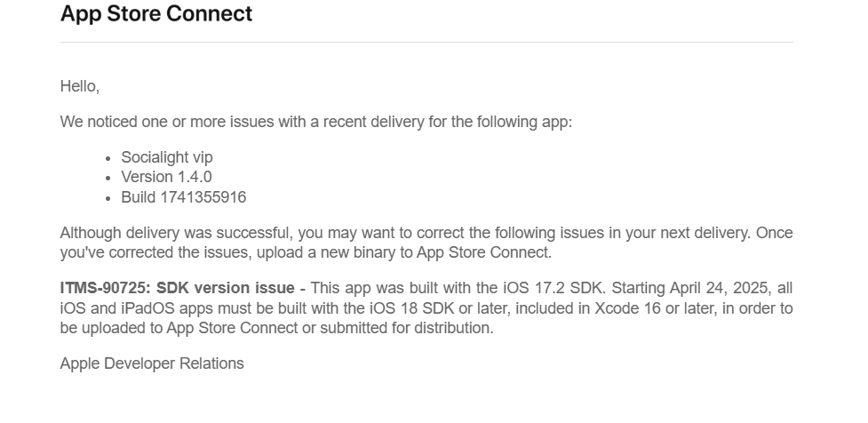868x423 pixels.
Task: Click the bold ITMS-90725 error code
Action: coord(105,289)
